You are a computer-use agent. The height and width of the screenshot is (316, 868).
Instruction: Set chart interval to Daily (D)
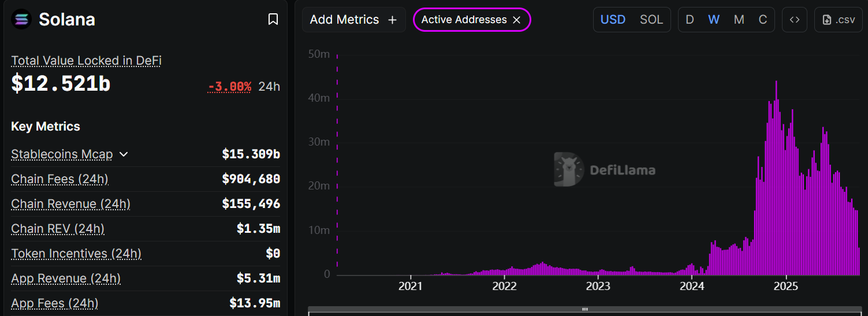[690, 20]
